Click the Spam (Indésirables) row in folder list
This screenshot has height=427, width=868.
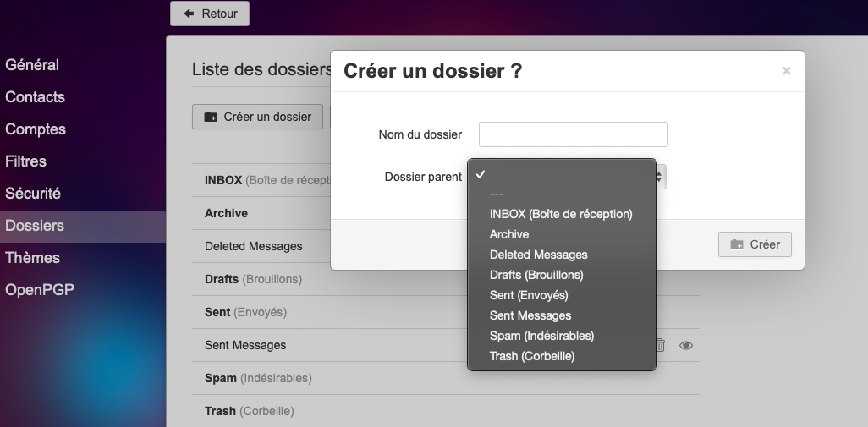446,378
